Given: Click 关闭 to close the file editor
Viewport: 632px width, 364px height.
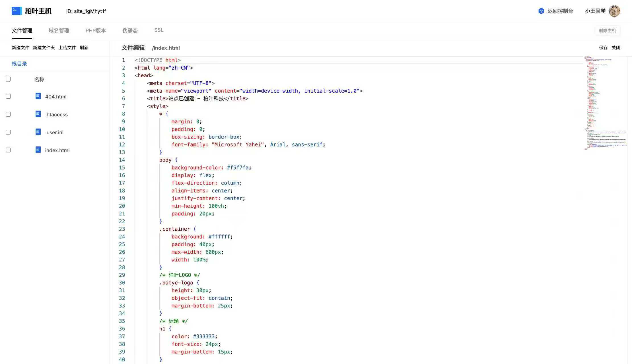Looking at the screenshot, I should pyautogui.click(x=616, y=47).
